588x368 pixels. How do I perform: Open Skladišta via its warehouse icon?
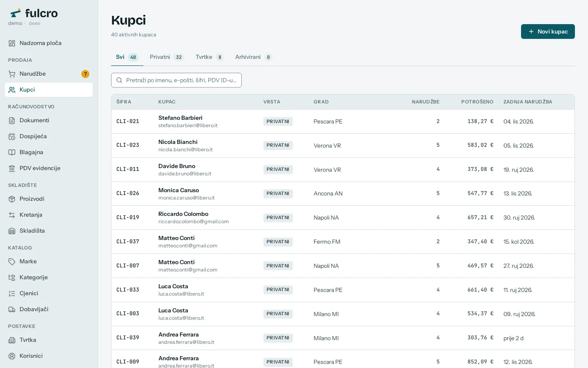click(x=12, y=231)
